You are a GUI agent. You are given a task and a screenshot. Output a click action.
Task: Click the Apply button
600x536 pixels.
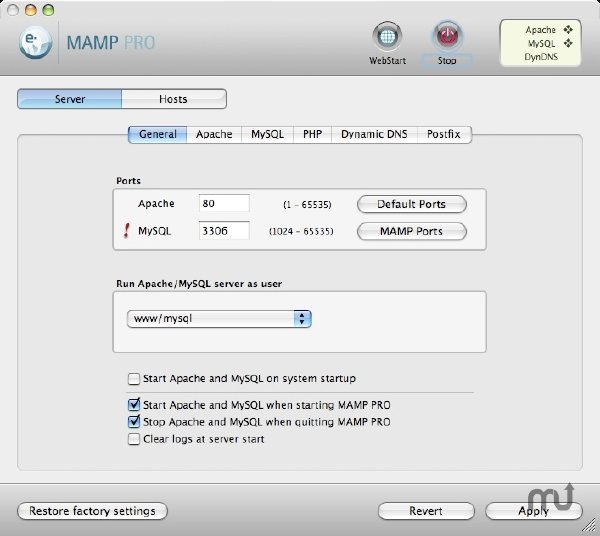tap(534, 511)
